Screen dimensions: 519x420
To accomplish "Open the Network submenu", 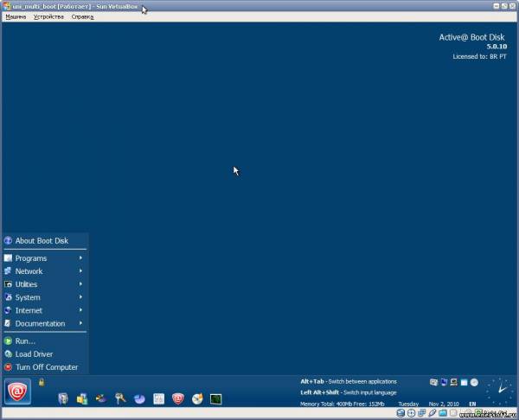I will (45, 271).
